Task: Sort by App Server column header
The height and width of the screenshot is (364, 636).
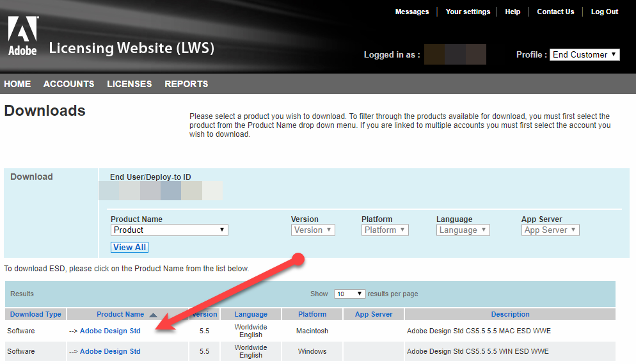Action: coord(374,314)
